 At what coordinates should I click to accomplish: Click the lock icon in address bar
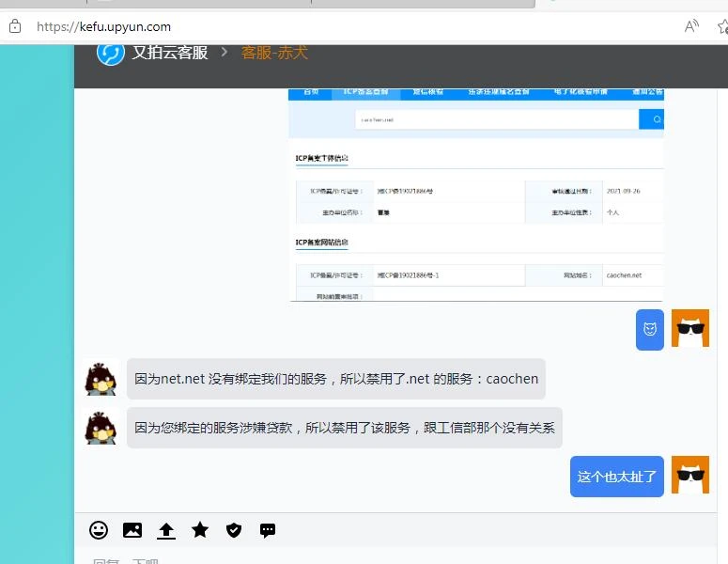point(14,26)
